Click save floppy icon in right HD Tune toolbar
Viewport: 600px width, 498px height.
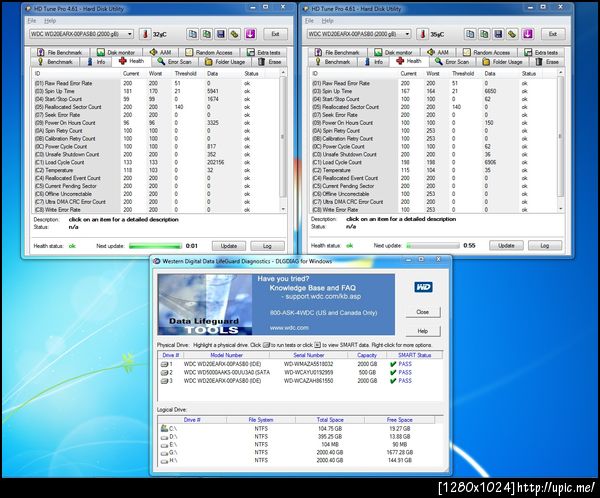pyautogui.click(x=498, y=34)
